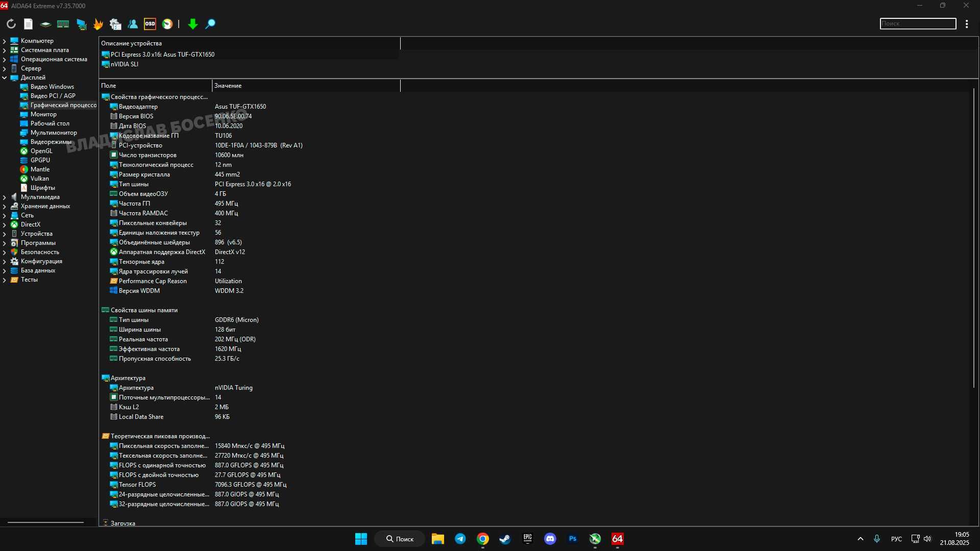Open Discord from the taskbar
This screenshot has width=980, height=551.
550,539
